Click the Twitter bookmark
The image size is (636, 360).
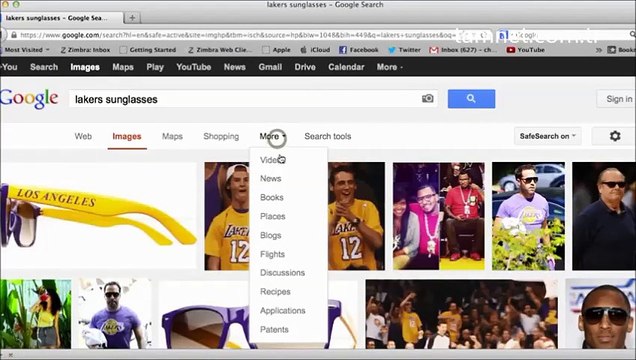405,50
